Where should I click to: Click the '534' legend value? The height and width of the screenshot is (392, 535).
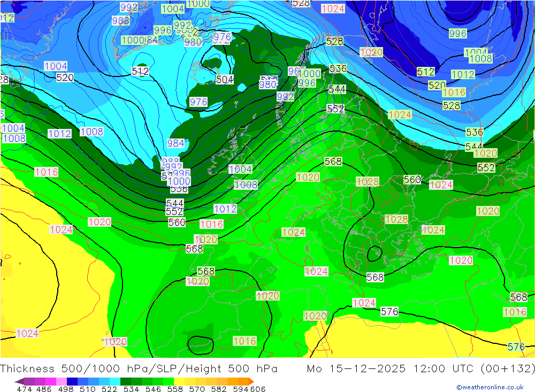pos(132,389)
